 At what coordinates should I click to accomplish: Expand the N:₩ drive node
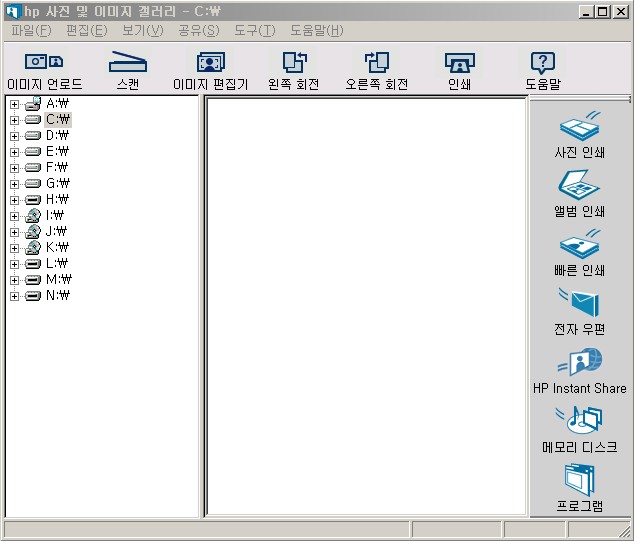point(14,296)
